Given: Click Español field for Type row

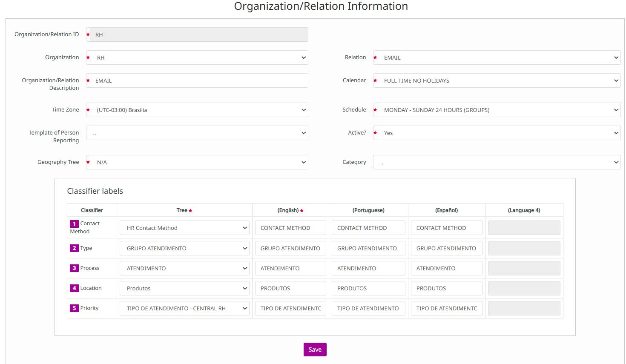Looking at the screenshot, I should [x=447, y=248].
